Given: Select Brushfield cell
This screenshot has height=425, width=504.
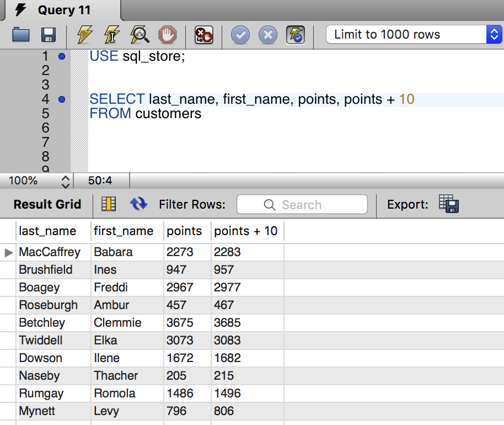Looking at the screenshot, I should coord(53,269).
